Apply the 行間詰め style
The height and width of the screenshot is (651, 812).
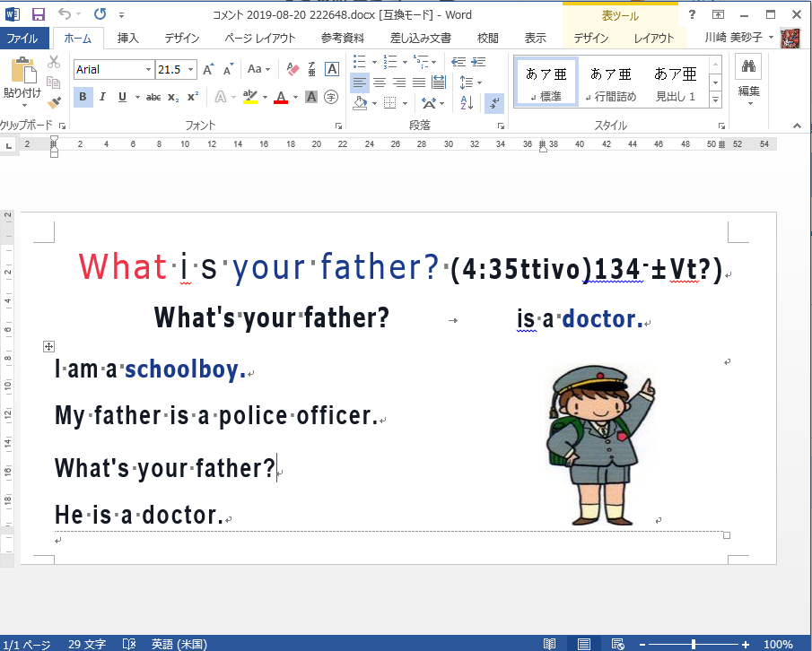coord(610,82)
